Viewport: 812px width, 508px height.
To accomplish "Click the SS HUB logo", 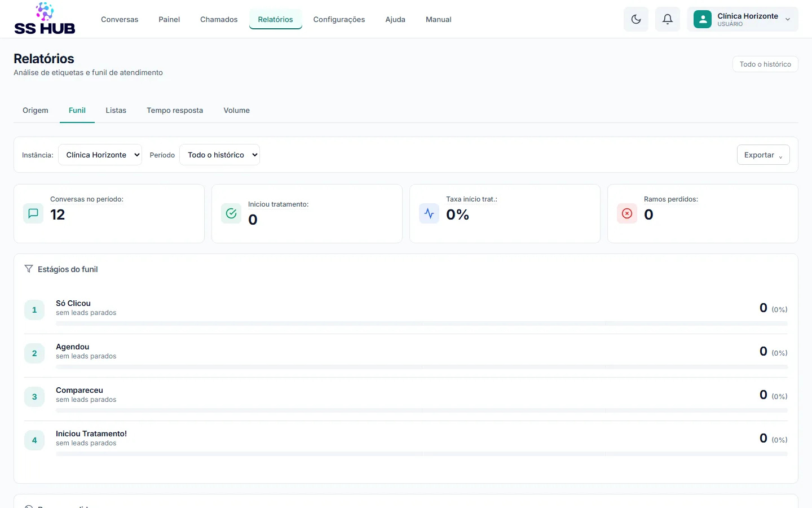I will tap(45, 19).
